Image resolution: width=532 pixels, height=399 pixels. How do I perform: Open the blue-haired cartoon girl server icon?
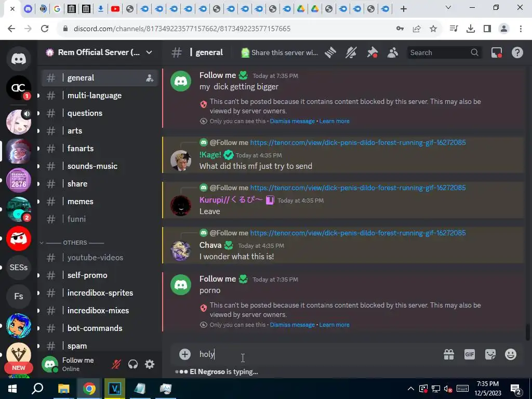pos(19,326)
